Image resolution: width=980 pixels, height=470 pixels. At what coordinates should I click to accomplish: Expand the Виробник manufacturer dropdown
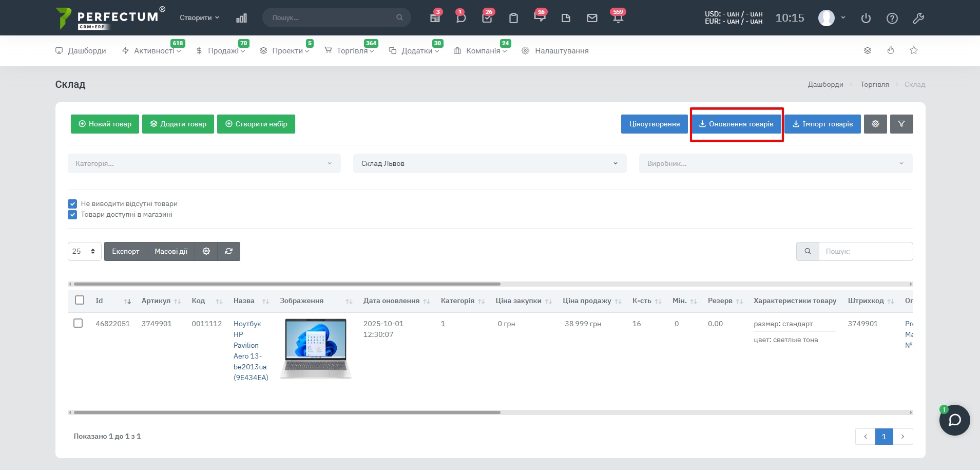click(x=775, y=163)
